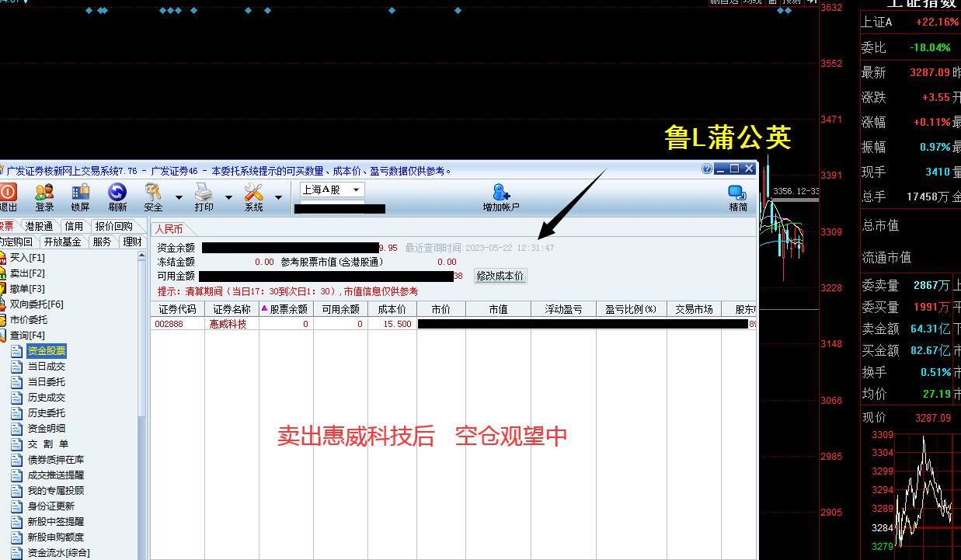Click the document icon beside 当日委托
Viewport: 961px width, 560px height.
pyautogui.click(x=17, y=382)
